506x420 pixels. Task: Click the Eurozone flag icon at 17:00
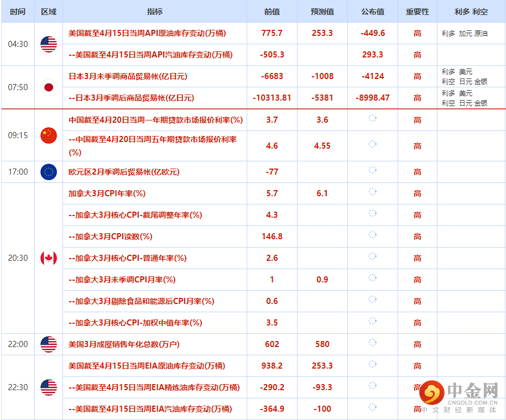(49, 172)
